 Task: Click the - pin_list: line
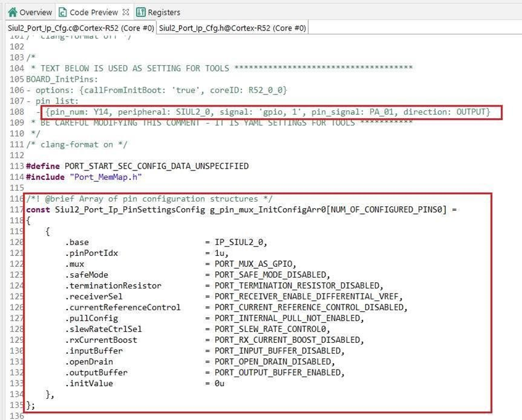(52, 101)
